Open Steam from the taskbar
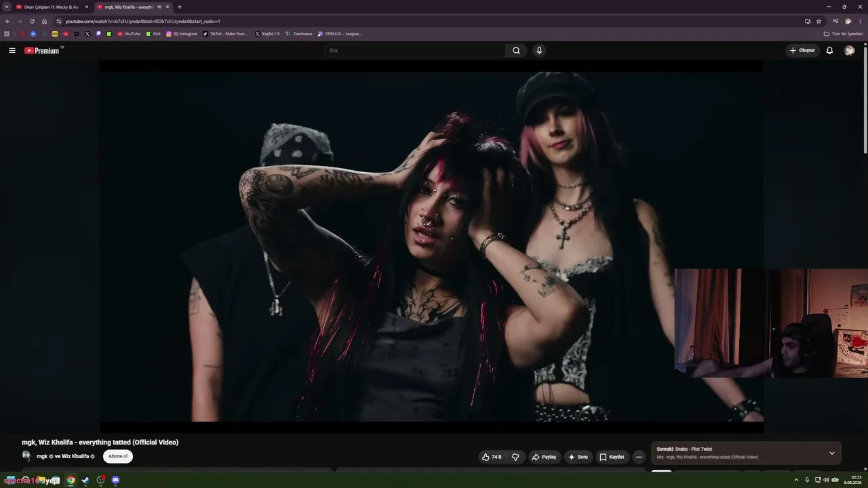This screenshot has height=488, width=868. pos(85,480)
